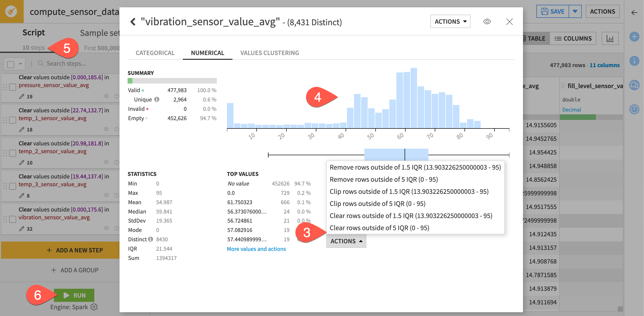
Task: Switch to the CATEGORICAL tab
Action: point(155,53)
